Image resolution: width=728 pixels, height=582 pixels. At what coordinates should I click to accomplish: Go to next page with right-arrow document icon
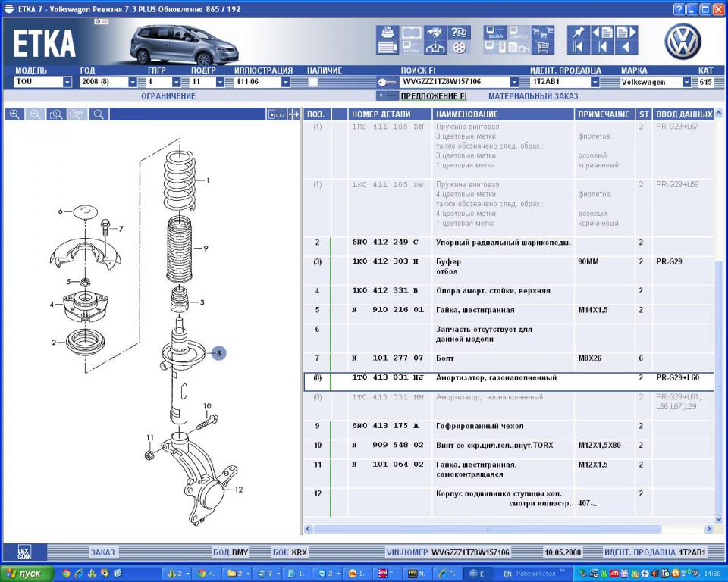(626, 33)
